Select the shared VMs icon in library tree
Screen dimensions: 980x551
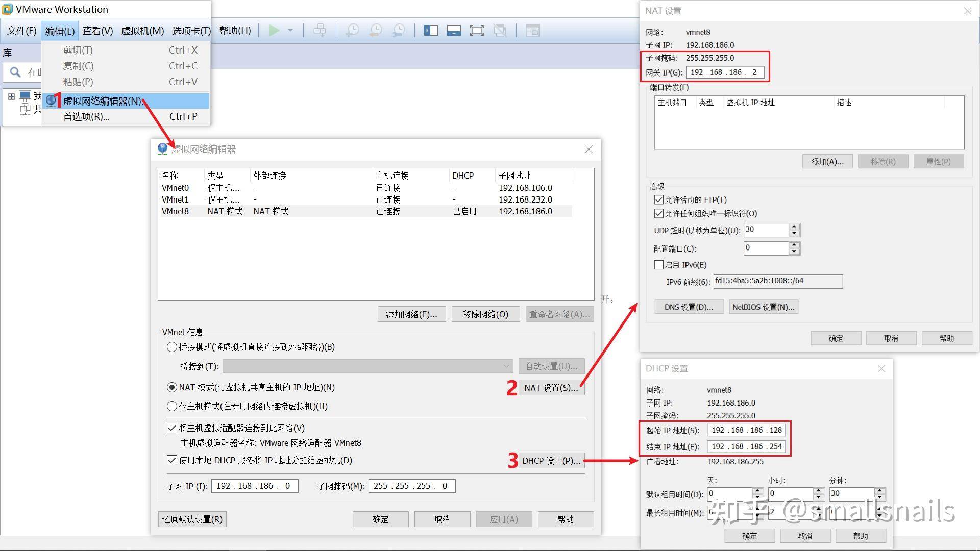(x=25, y=109)
